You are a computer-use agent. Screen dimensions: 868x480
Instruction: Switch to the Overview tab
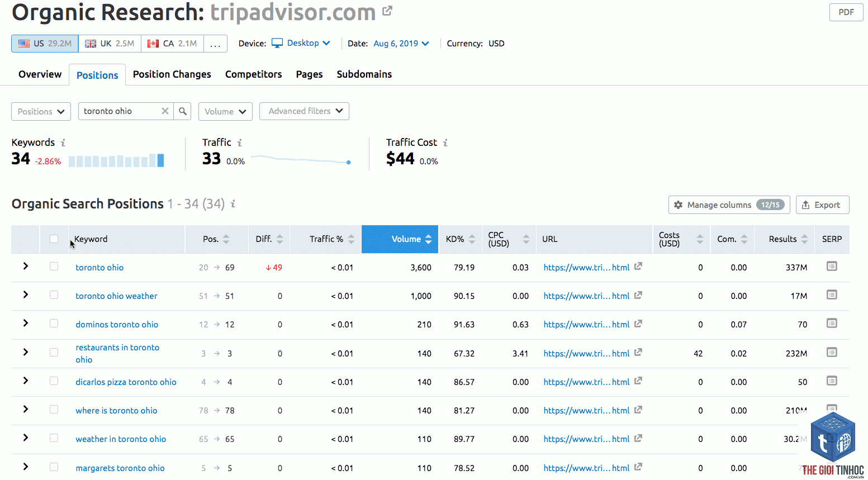(x=40, y=74)
